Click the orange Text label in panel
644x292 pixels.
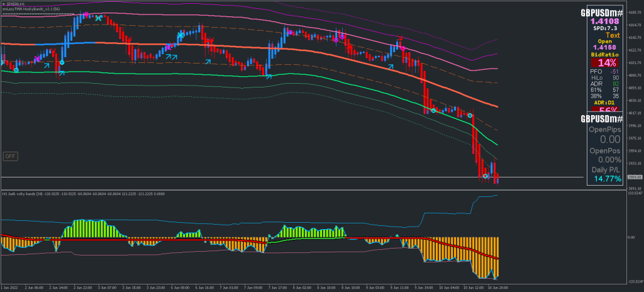pyautogui.click(x=613, y=35)
